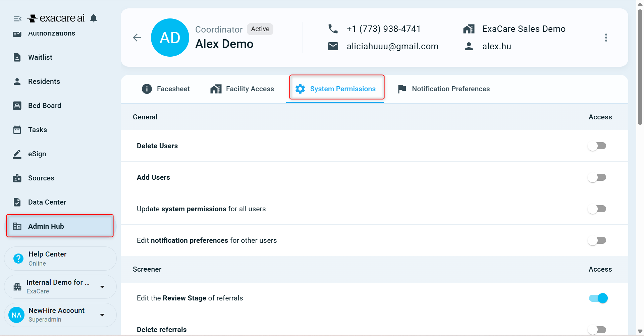644x336 pixels.
Task: Disable Edit the Review Stage toggle
Action: click(598, 298)
